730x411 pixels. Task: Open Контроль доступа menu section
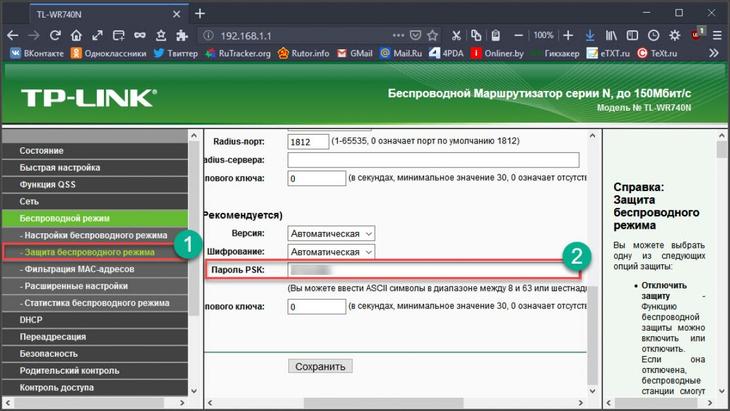(x=95, y=387)
